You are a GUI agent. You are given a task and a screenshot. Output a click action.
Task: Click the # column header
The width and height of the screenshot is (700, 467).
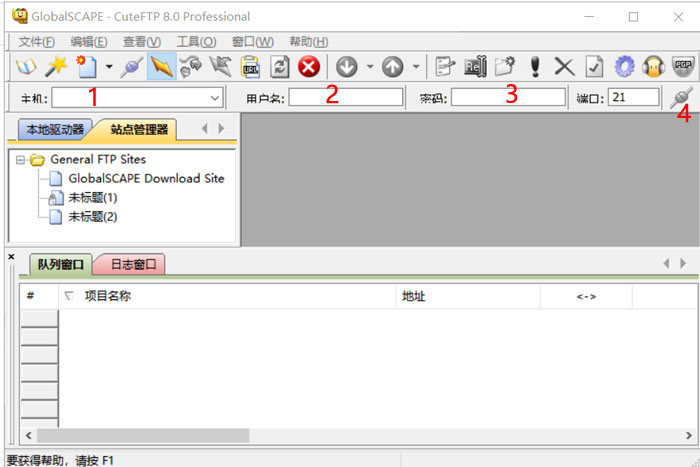pos(39,296)
